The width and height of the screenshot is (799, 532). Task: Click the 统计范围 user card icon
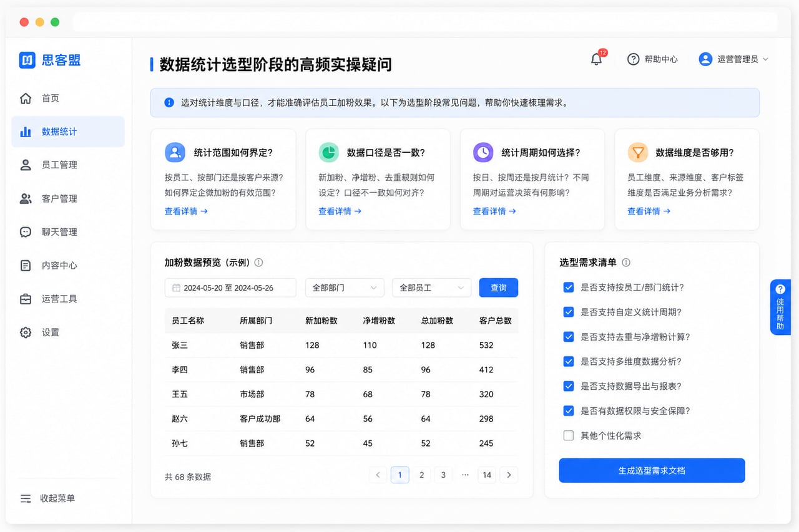pyautogui.click(x=175, y=152)
